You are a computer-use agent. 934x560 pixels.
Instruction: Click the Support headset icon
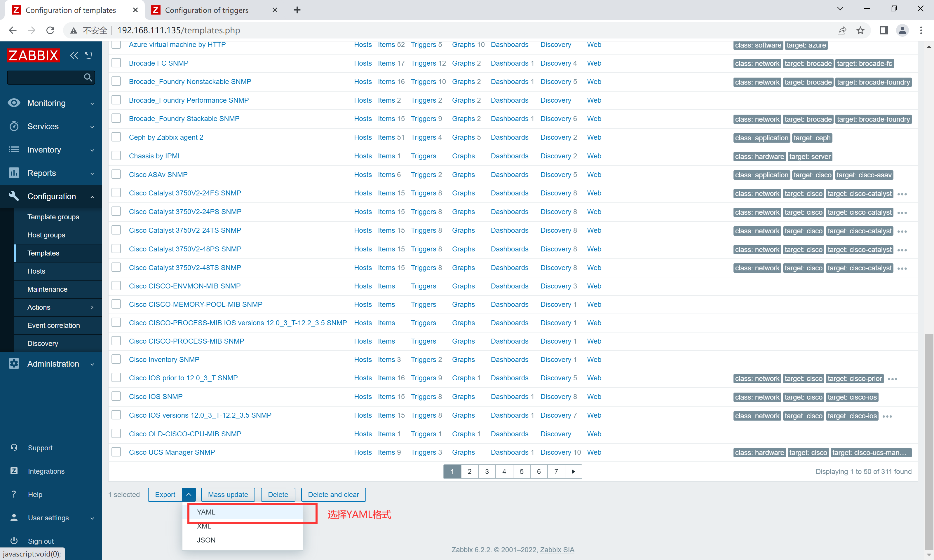coord(14,447)
